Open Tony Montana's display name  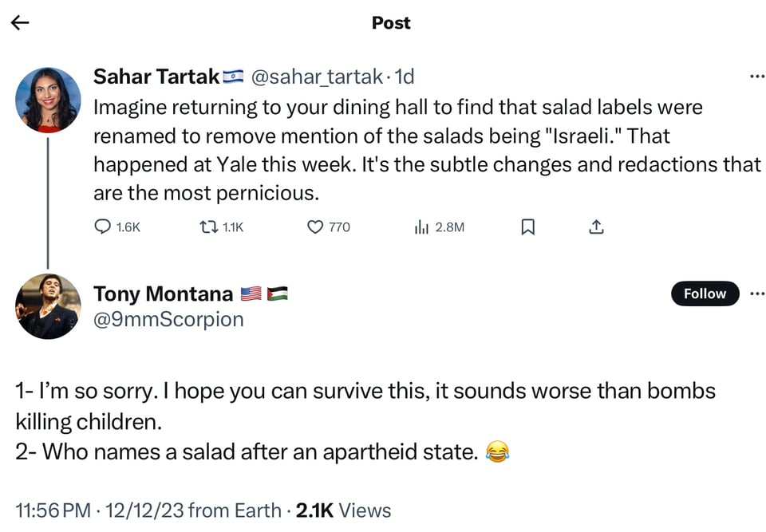click(163, 294)
